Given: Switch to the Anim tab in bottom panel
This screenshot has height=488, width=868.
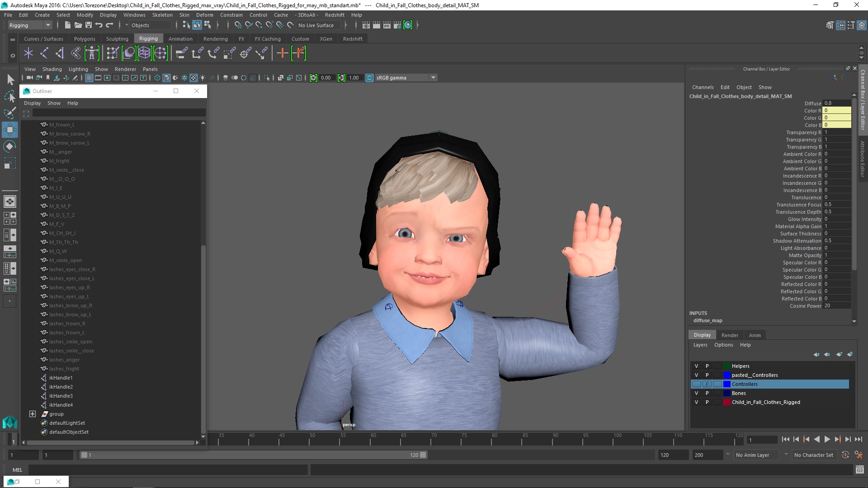Looking at the screenshot, I should (x=754, y=335).
